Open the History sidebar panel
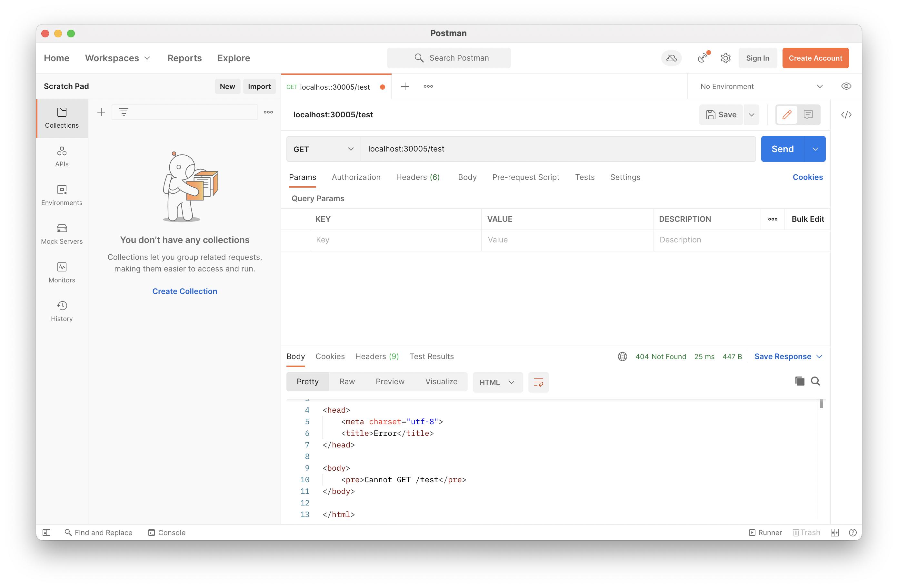The height and width of the screenshot is (588, 898). (62, 311)
